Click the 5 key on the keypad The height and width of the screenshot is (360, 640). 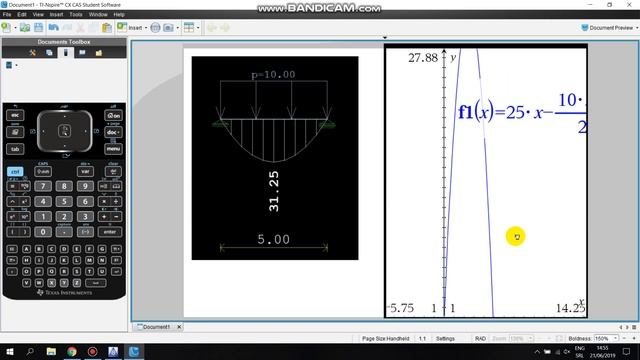(x=64, y=202)
